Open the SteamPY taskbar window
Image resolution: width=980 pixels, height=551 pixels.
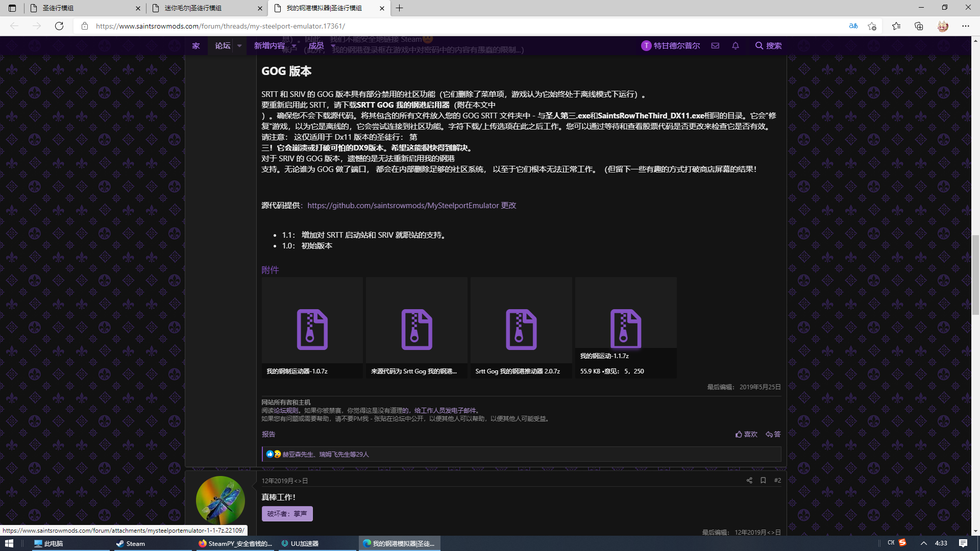(236, 543)
